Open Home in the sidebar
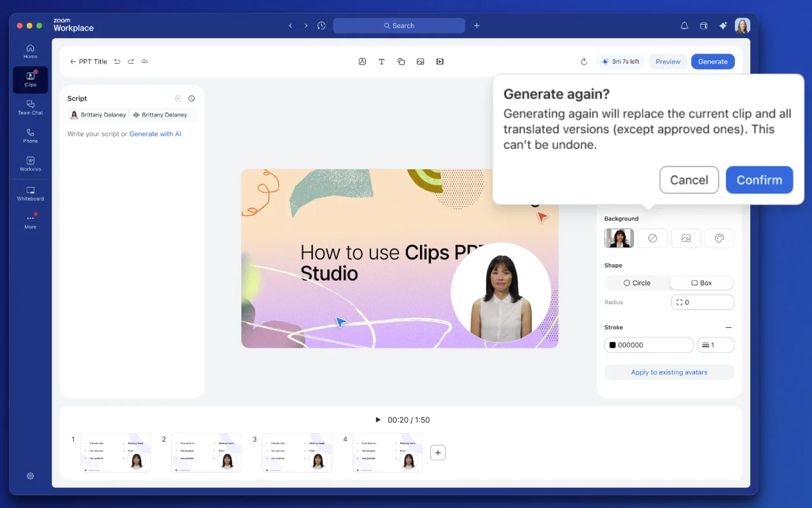Image resolution: width=812 pixels, height=508 pixels. tap(30, 52)
